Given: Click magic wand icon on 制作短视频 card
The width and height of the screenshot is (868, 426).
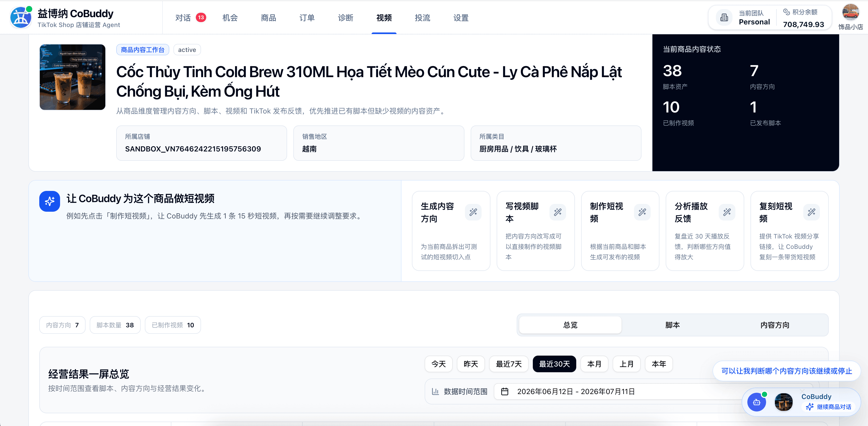Looking at the screenshot, I should (x=642, y=212).
